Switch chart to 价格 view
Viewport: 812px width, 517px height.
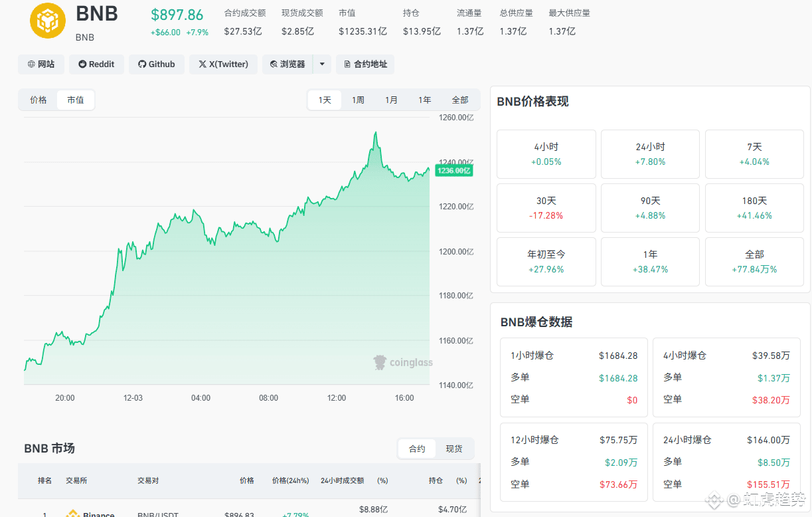coord(39,100)
